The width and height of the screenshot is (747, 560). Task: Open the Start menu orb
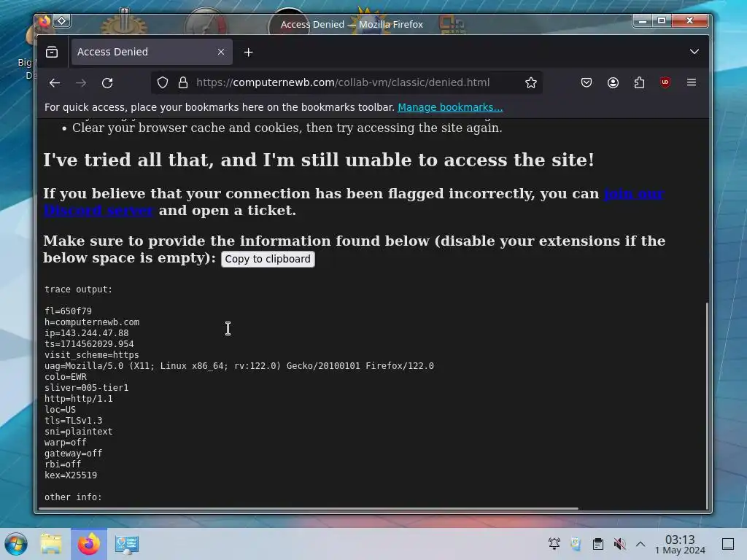click(x=16, y=544)
